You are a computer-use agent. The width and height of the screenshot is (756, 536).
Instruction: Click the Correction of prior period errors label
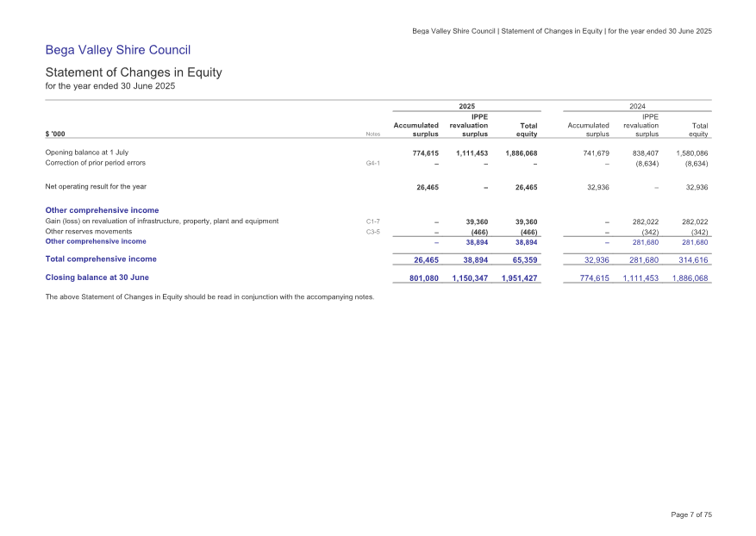[95, 163]
